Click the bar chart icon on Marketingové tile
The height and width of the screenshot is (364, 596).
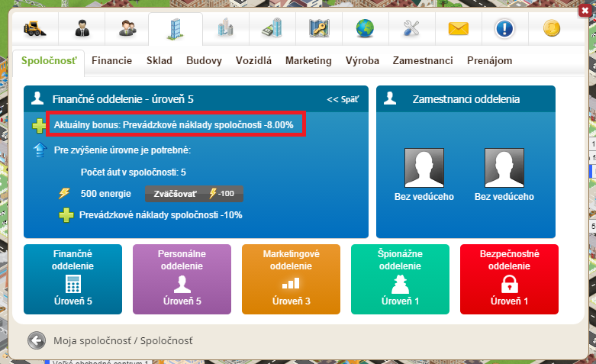[x=291, y=283]
